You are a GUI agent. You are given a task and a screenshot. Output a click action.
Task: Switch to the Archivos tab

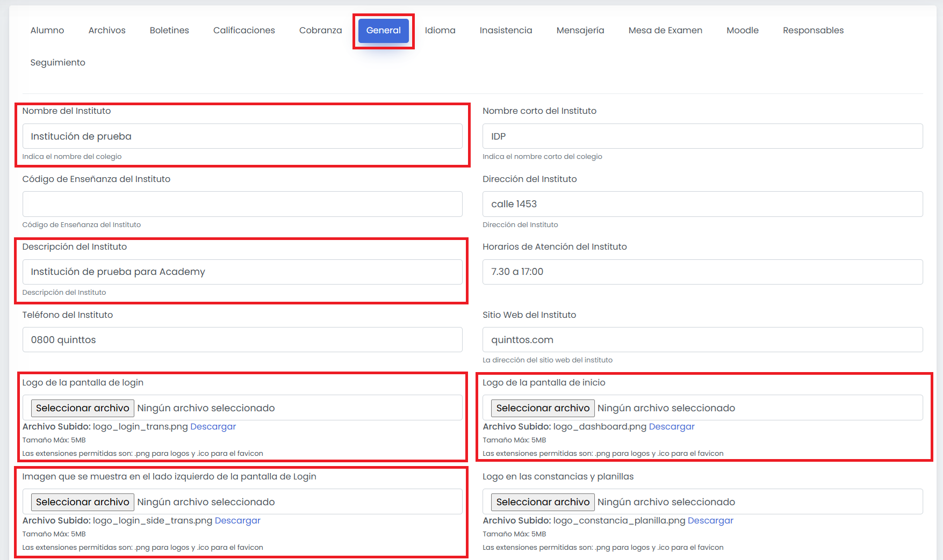pyautogui.click(x=107, y=31)
